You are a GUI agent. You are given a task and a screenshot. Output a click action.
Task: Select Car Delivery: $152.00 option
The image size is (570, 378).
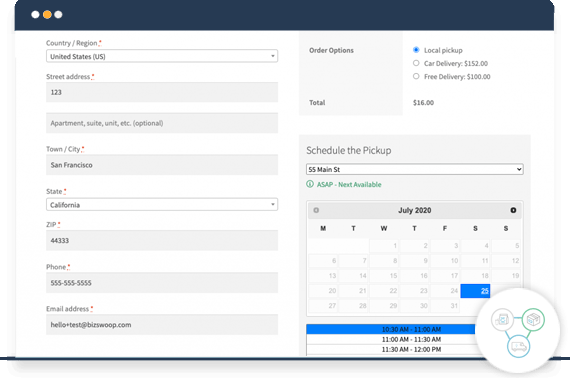pyautogui.click(x=416, y=63)
